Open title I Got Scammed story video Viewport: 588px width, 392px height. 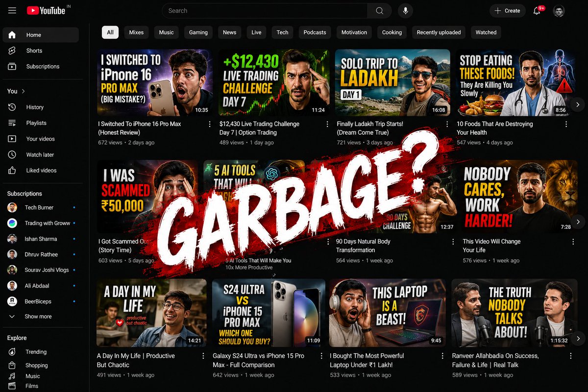[122, 245]
